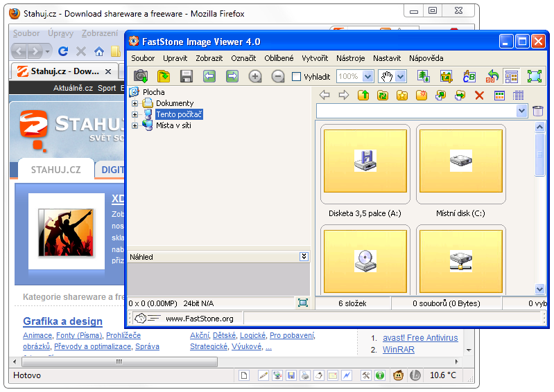
Task: Open the Nápověda menu
Action: pyautogui.click(x=426, y=58)
